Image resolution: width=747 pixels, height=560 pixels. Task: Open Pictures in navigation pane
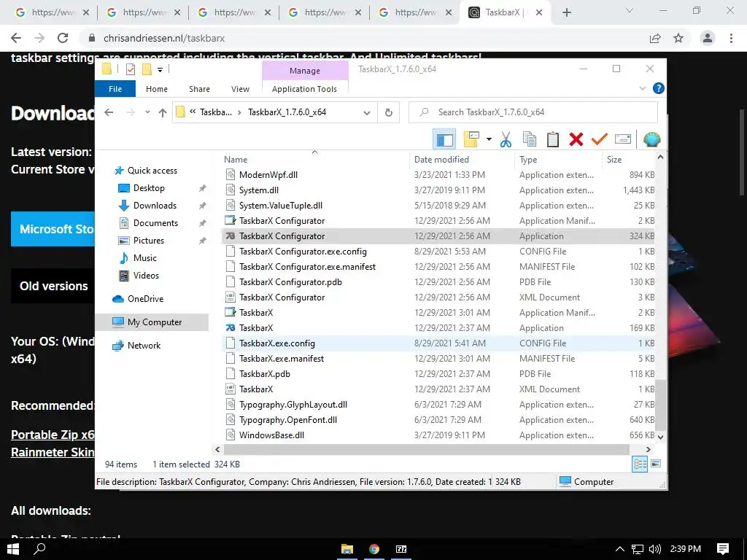point(148,241)
